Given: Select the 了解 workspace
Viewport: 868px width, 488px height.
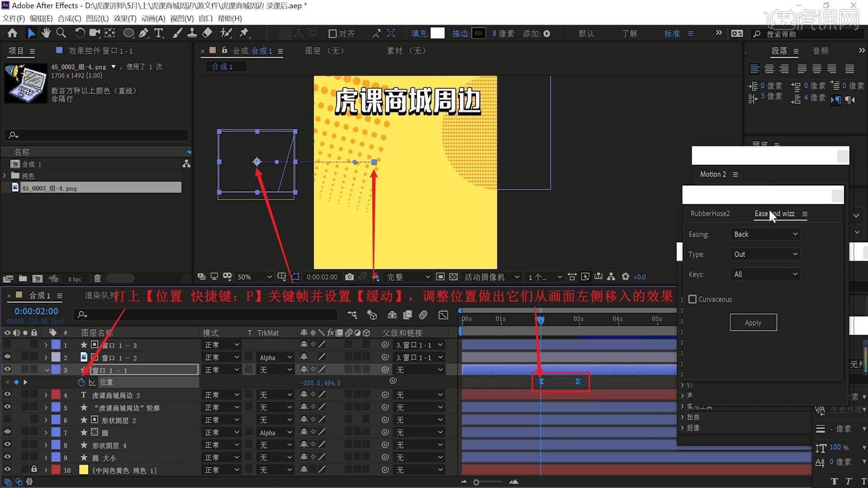Looking at the screenshot, I should click(x=629, y=33).
